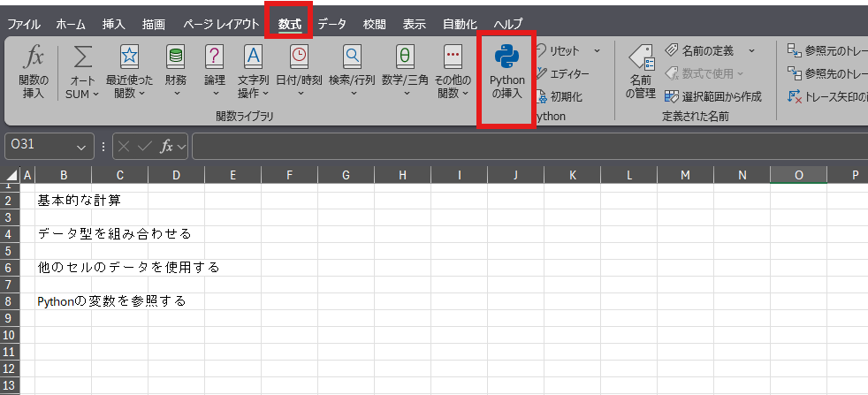Select column O header

798,175
